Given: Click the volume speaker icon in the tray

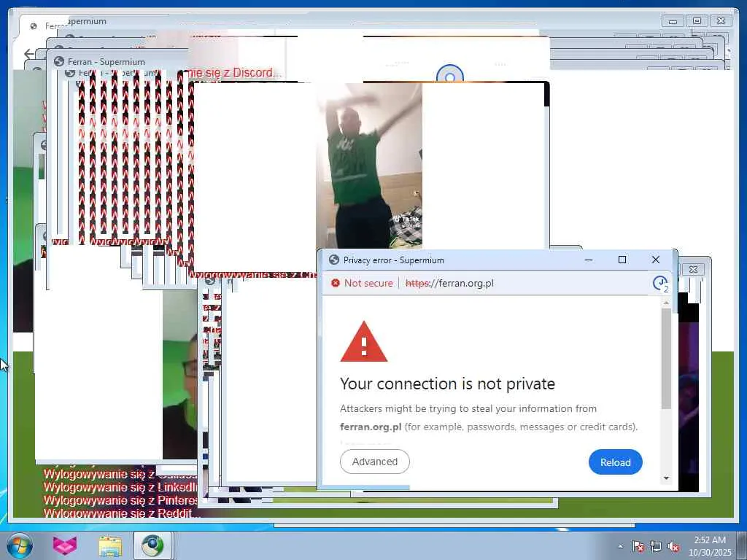Looking at the screenshot, I should click(673, 547).
